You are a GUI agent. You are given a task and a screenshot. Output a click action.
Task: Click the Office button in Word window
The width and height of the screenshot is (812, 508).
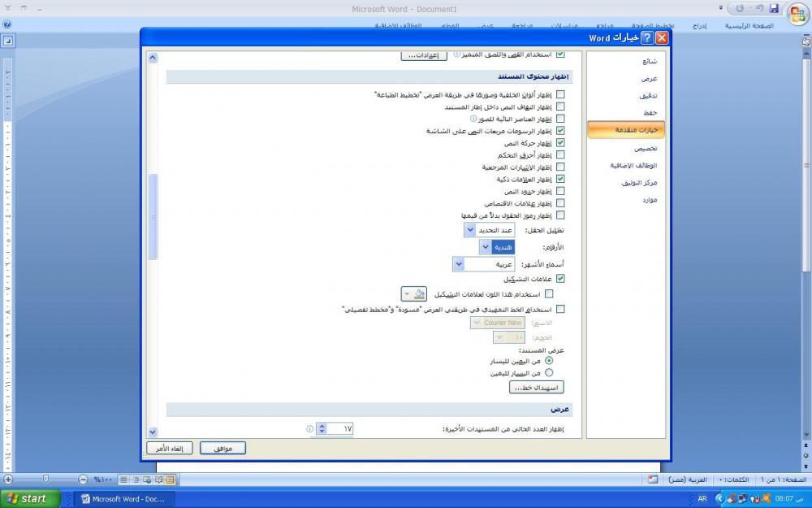[798, 13]
